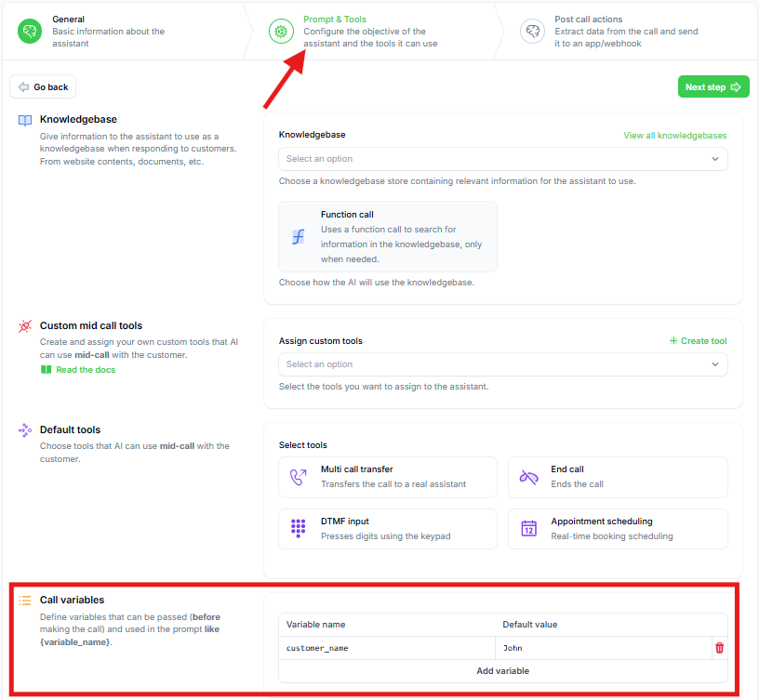Open the Knowledgebase select dropdown

pos(503,159)
